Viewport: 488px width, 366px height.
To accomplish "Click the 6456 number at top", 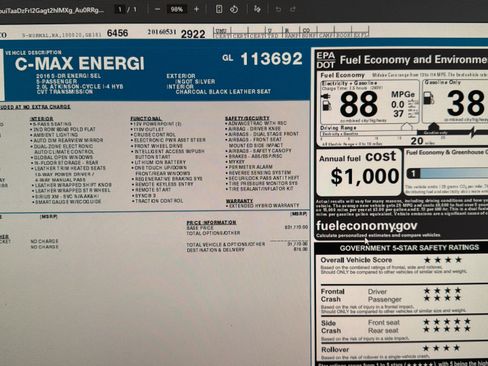I will click(x=117, y=33).
